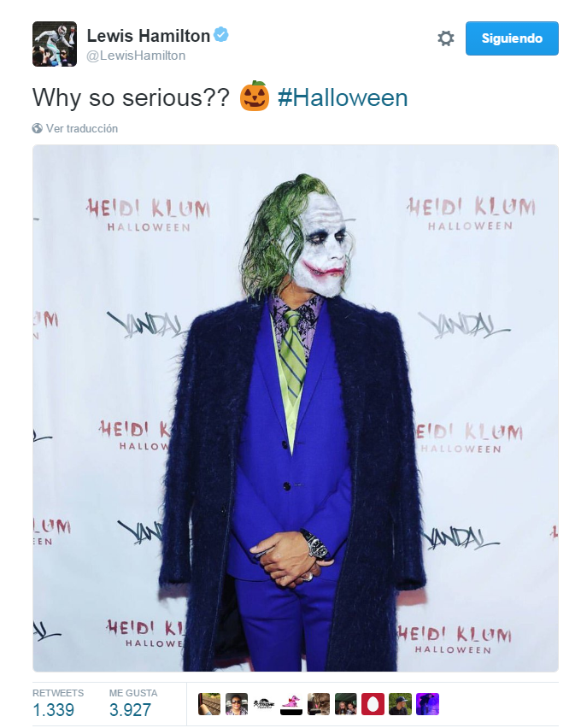The width and height of the screenshot is (581, 728).
Task: Open the railway tracks avatar
Action: click(x=209, y=704)
